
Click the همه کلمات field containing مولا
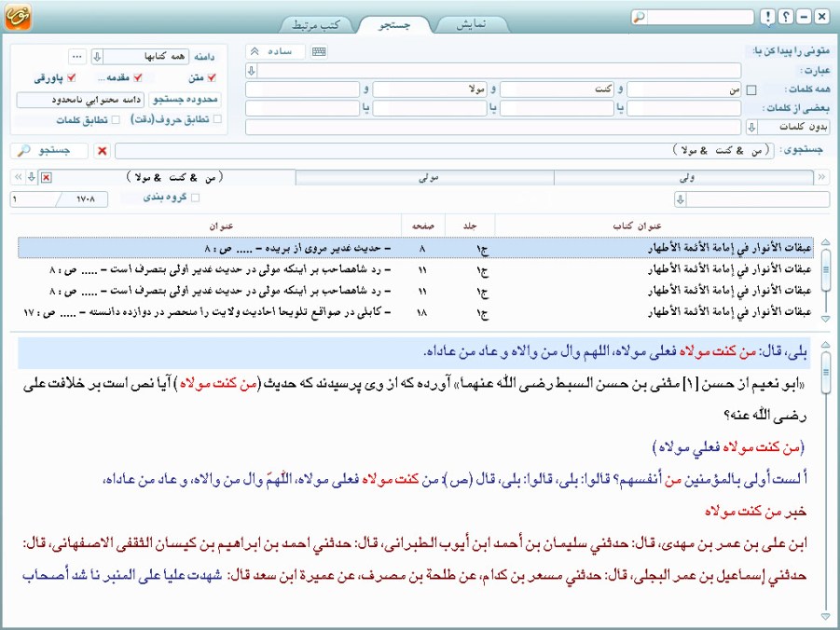point(430,89)
